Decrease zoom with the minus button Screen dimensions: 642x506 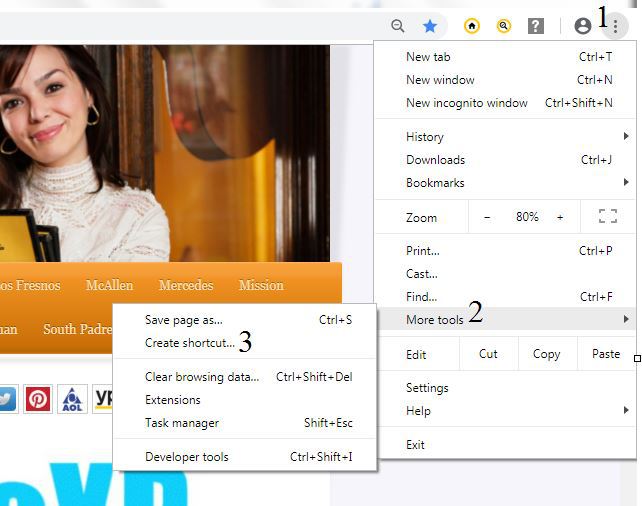tap(487, 217)
